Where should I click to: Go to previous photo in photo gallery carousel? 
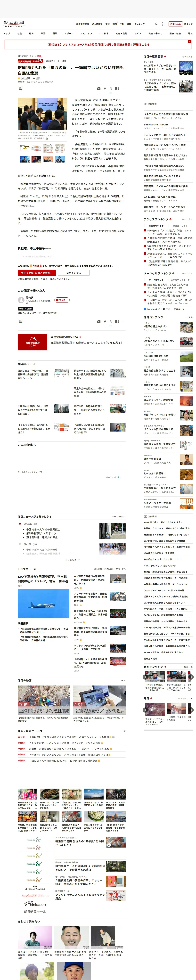(x=145, y=710)
